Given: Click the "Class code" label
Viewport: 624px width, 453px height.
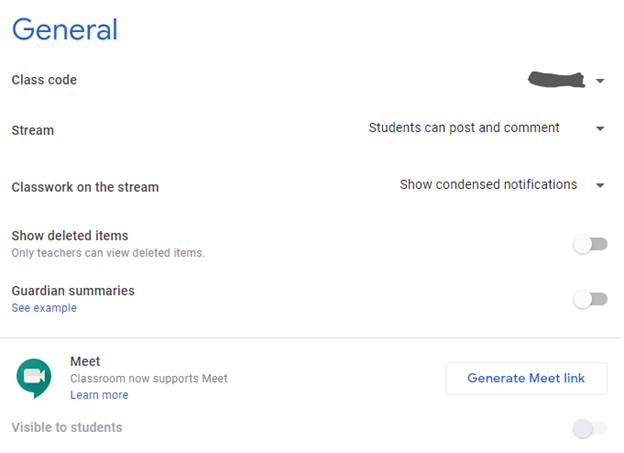Looking at the screenshot, I should 44,80.
